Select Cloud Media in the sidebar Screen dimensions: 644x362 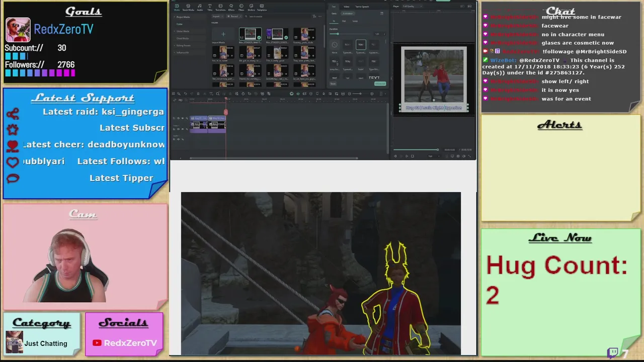pos(183,38)
